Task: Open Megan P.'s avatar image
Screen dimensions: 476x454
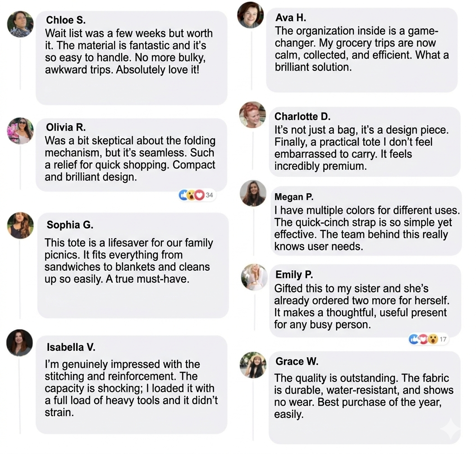Action: pyautogui.click(x=253, y=193)
